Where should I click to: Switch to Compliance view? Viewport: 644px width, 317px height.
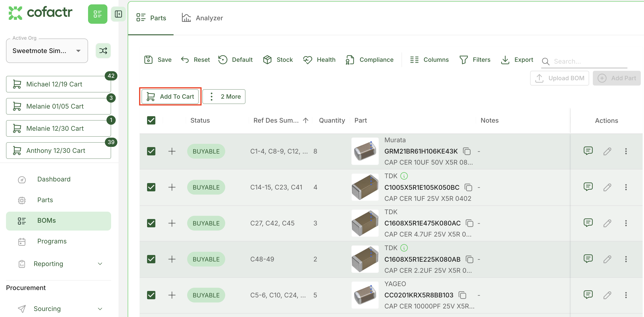pos(369,60)
